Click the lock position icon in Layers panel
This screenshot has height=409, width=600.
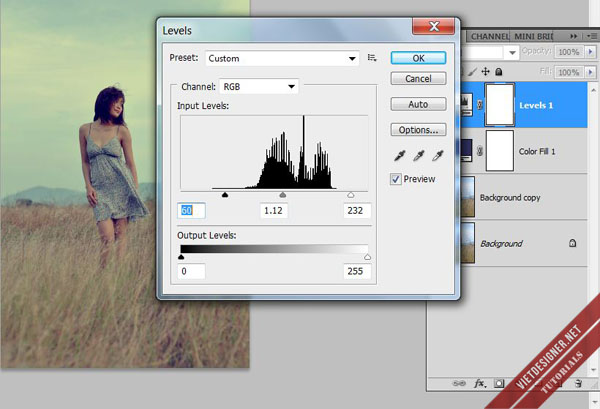coord(485,72)
